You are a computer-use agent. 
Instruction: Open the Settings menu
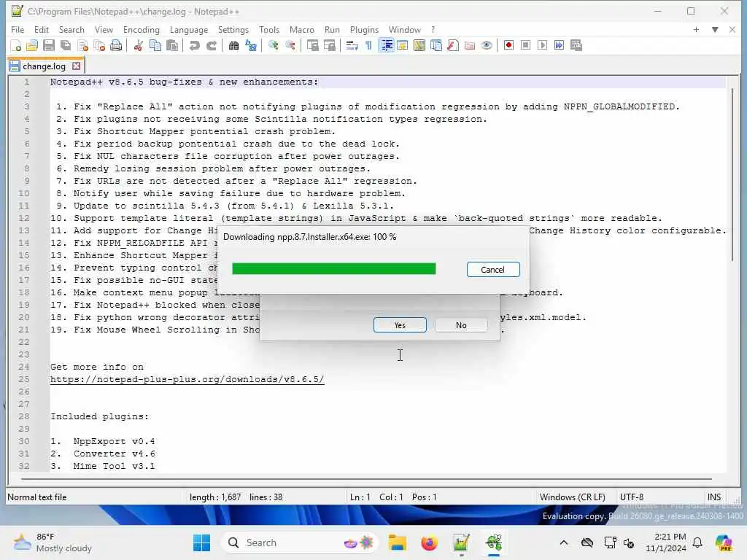click(233, 29)
